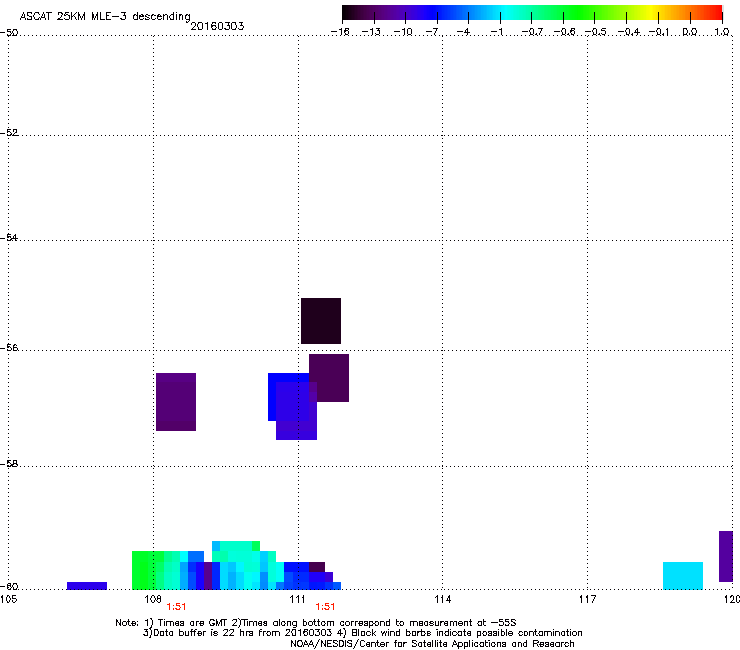Click the colorbar label -0.6
Viewport: 740px width, 650px height.
point(564,32)
